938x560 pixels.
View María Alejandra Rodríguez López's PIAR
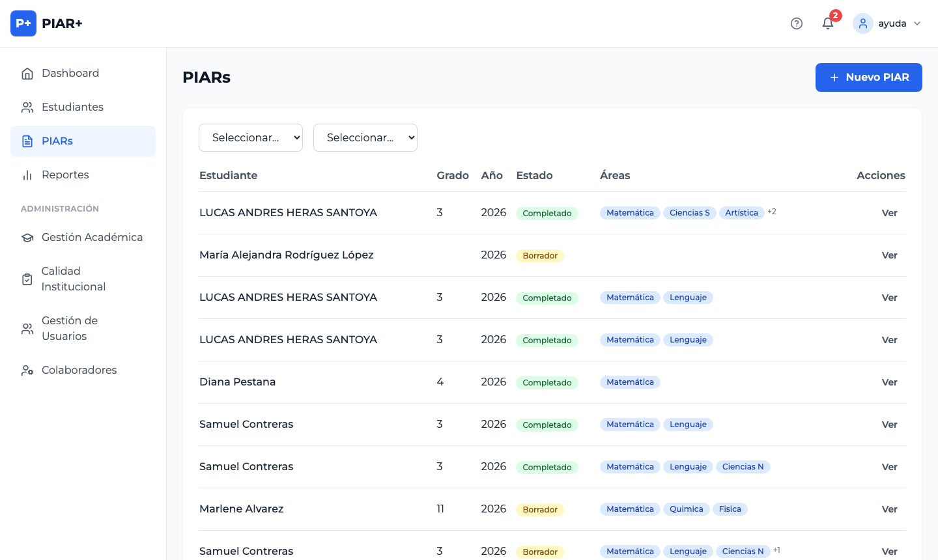(889, 255)
